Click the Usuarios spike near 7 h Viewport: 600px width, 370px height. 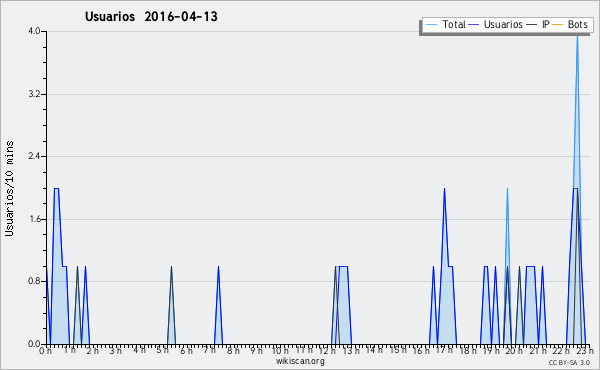(x=218, y=305)
